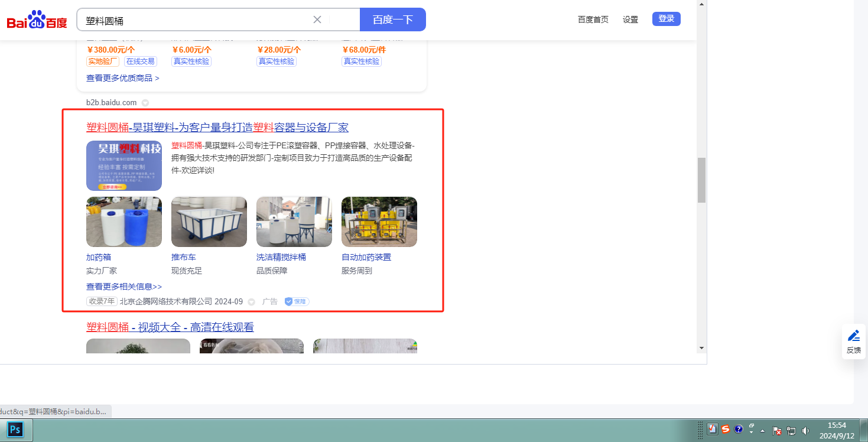868x442 pixels.
Task: Click the blue help question-mark tray icon
Action: click(x=738, y=430)
